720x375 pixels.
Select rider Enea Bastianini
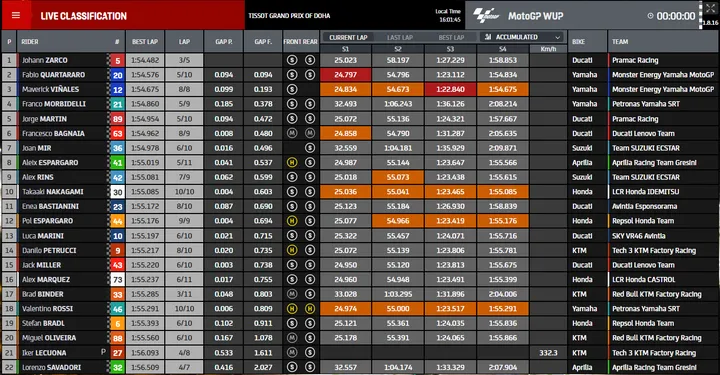pyautogui.click(x=50, y=207)
